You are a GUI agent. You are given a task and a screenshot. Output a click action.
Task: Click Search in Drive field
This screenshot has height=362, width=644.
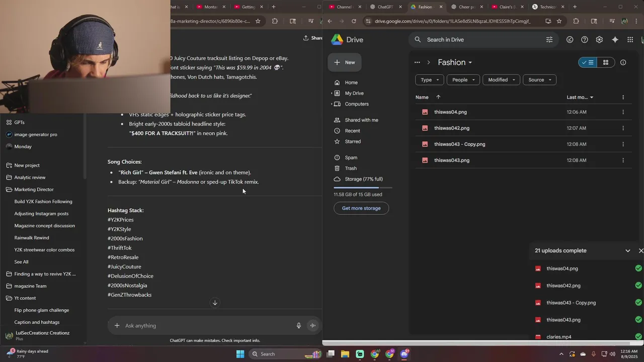[x=483, y=40]
